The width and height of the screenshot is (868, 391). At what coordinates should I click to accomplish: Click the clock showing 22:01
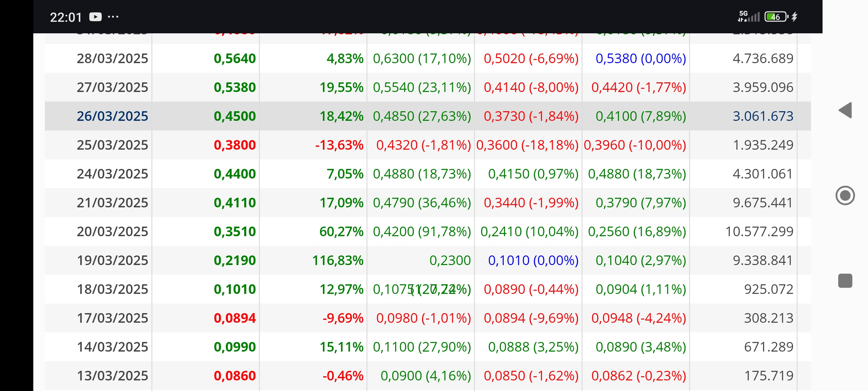click(x=66, y=17)
